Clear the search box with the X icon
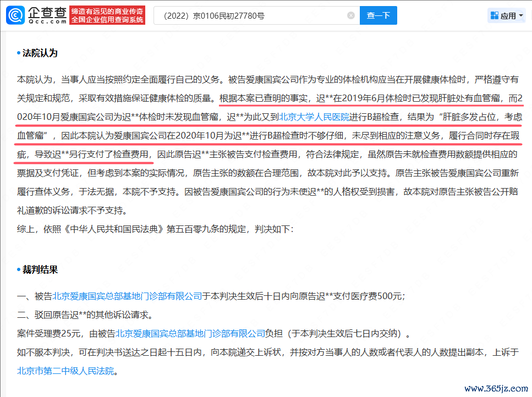The width and height of the screenshot is (532, 397). (351, 15)
